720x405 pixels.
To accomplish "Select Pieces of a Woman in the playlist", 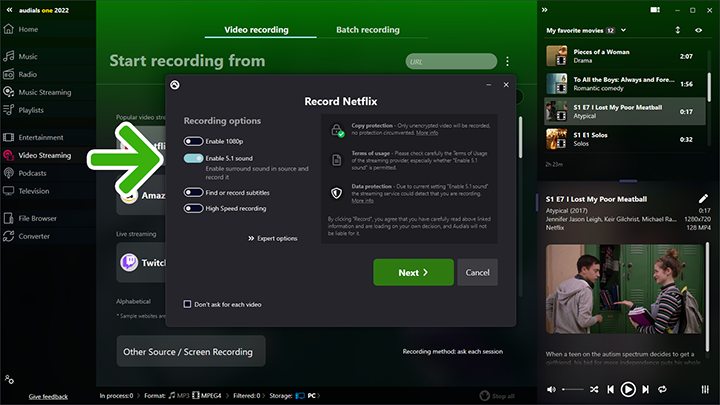I will (624, 56).
